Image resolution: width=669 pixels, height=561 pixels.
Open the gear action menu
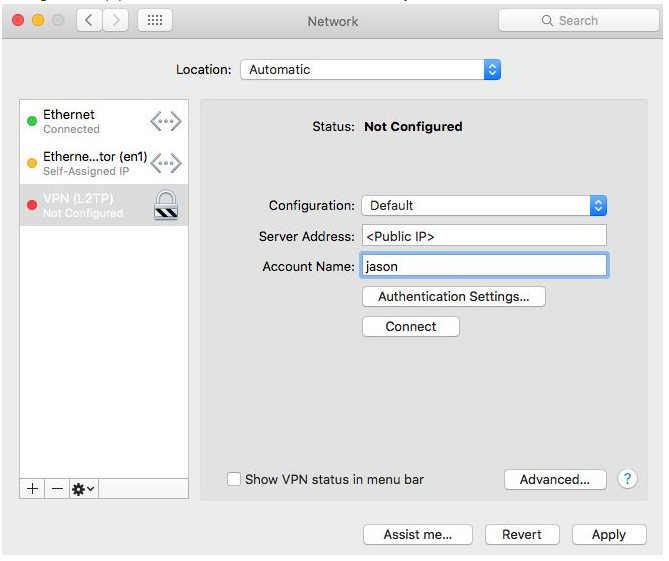[83, 488]
